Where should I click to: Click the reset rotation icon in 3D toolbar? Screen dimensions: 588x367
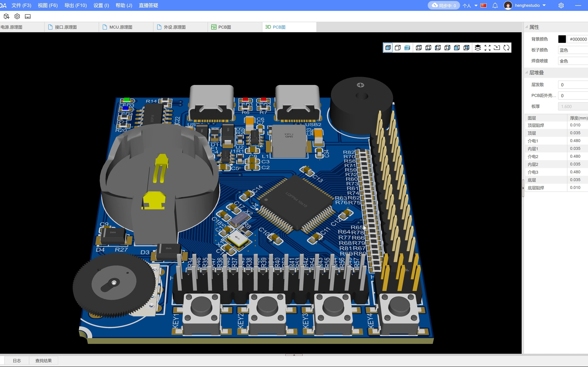[x=507, y=48]
